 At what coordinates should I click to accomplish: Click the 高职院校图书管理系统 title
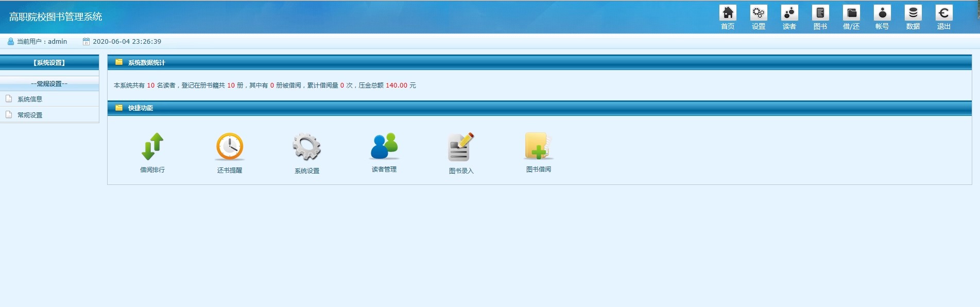point(56,16)
